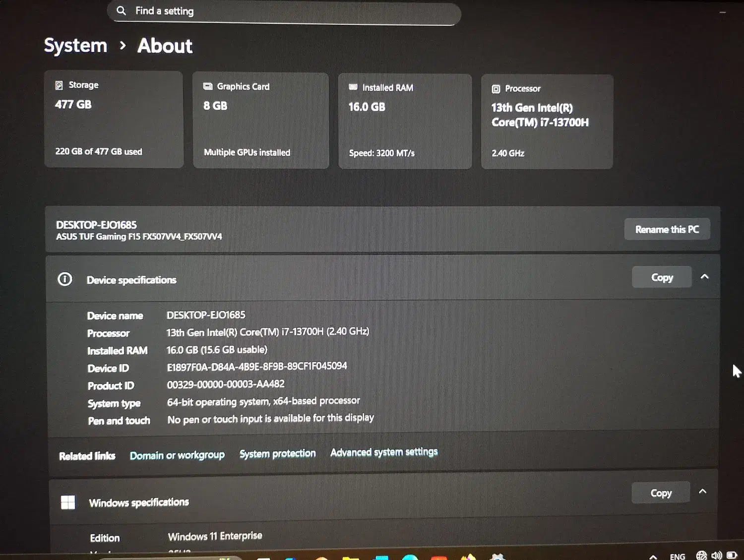Image resolution: width=744 pixels, height=560 pixels.
Task: Click the Graphics Card icon
Action: click(208, 86)
